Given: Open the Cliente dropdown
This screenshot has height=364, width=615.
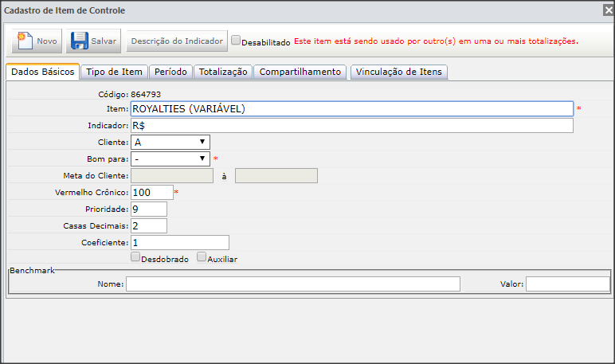Looking at the screenshot, I should [170, 142].
